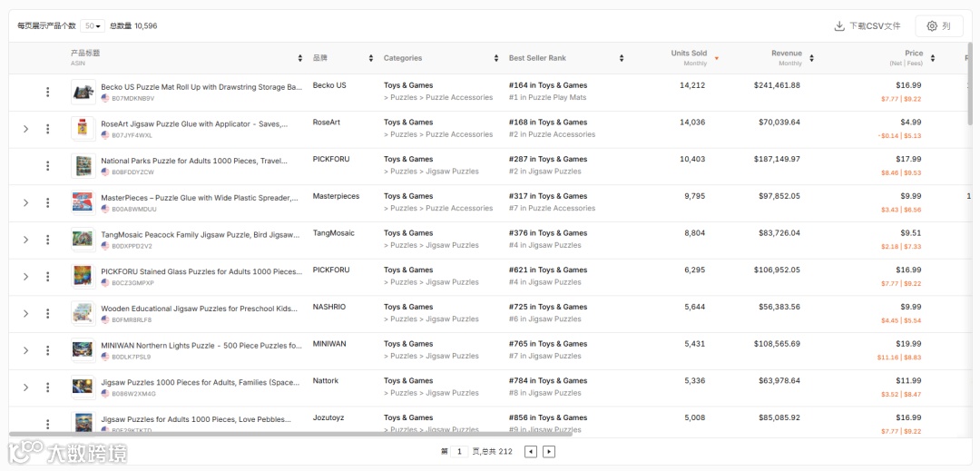Open Wooden Educational Jigsaw Puzzles thumbnail
Screen dimensions: 980x471
pos(83,313)
